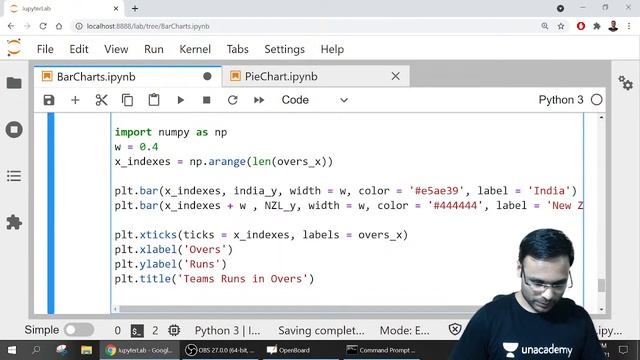This screenshot has height=360, width=640.
Task: Open the Edit menu
Action: pyautogui.click(x=79, y=49)
